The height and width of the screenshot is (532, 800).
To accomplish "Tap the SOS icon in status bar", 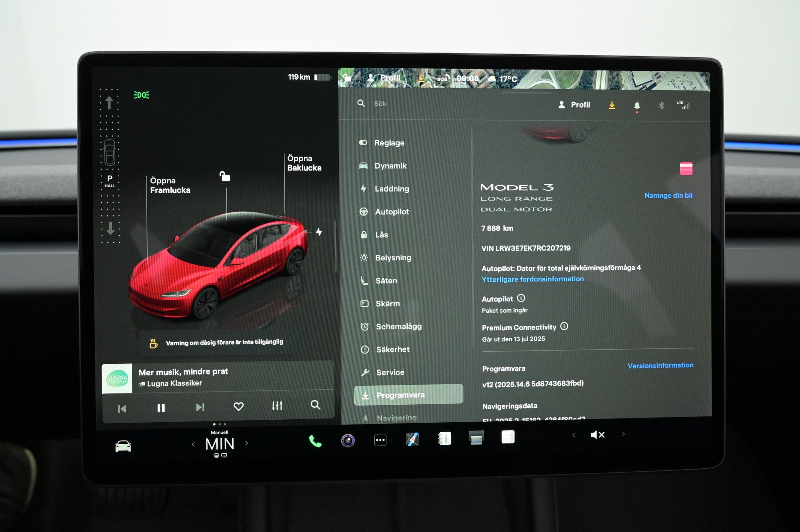I will (x=443, y=79).
